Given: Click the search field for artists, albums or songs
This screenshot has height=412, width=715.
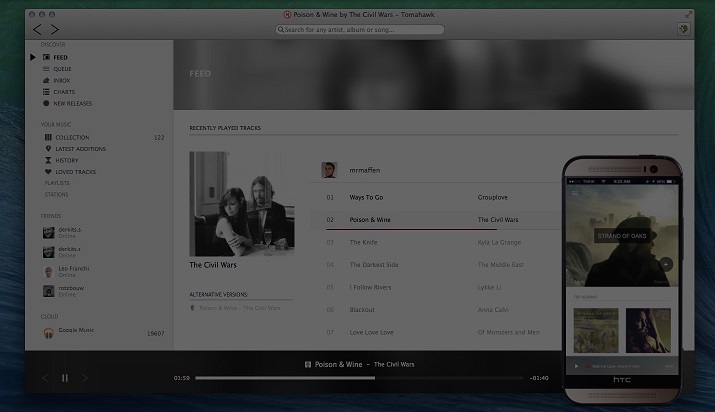Looking at the screenshot, I should tap(360, 30).
